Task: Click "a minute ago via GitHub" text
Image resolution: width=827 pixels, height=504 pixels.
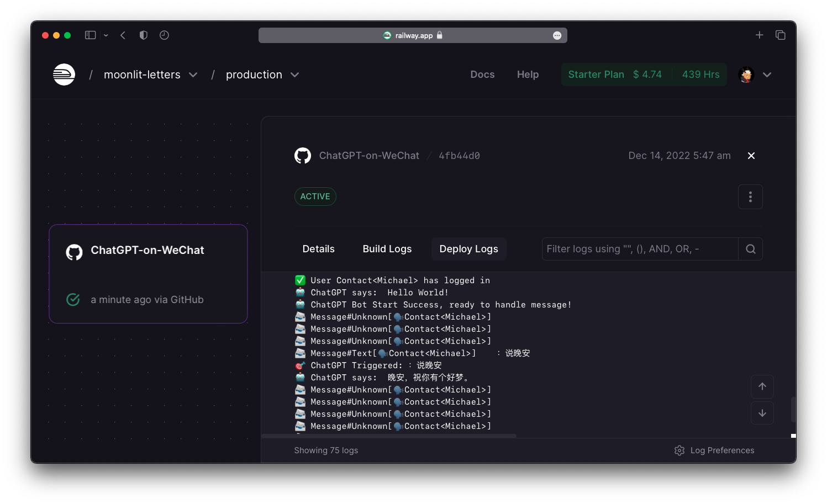Action: coord(147,300)
